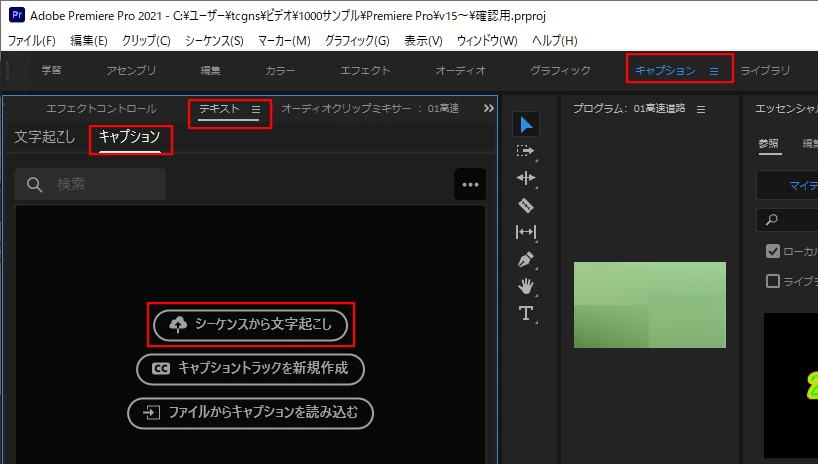This screenshot has height=464, width=818.
Task: Open the エフェクトコントロール panel tab
Action: click(x=101, y=109)
